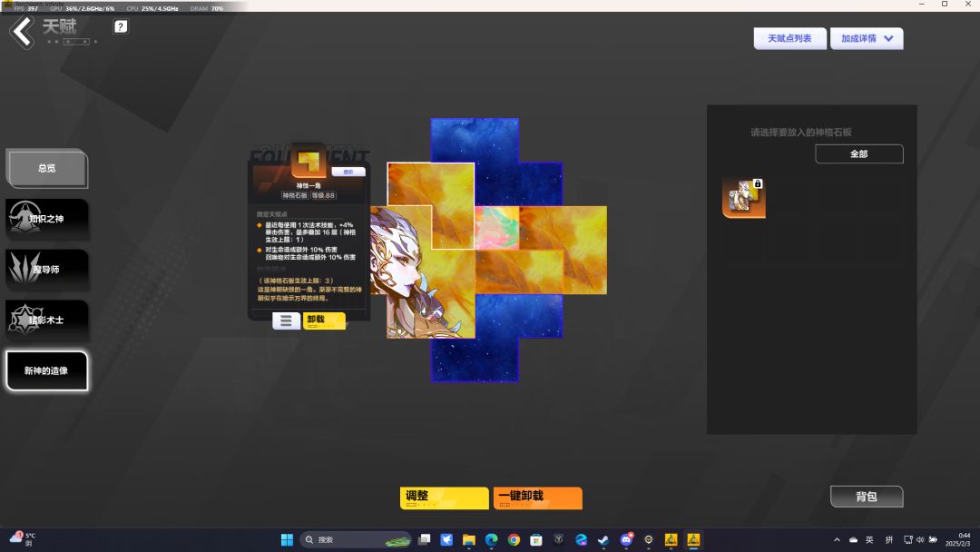Open File Explorer from the taskbar
The image size is (980, 552).
click(469, 539)
